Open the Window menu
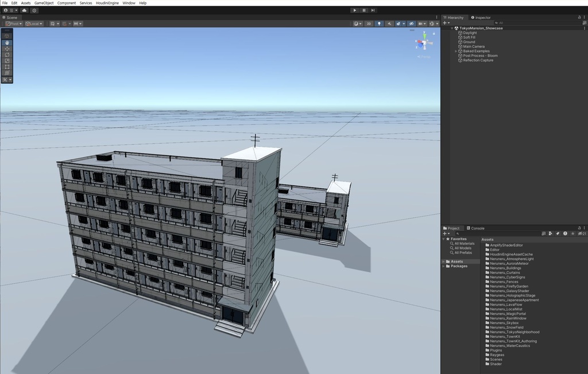This screenshot has width=588, height=374. click(x=129, y=3)
